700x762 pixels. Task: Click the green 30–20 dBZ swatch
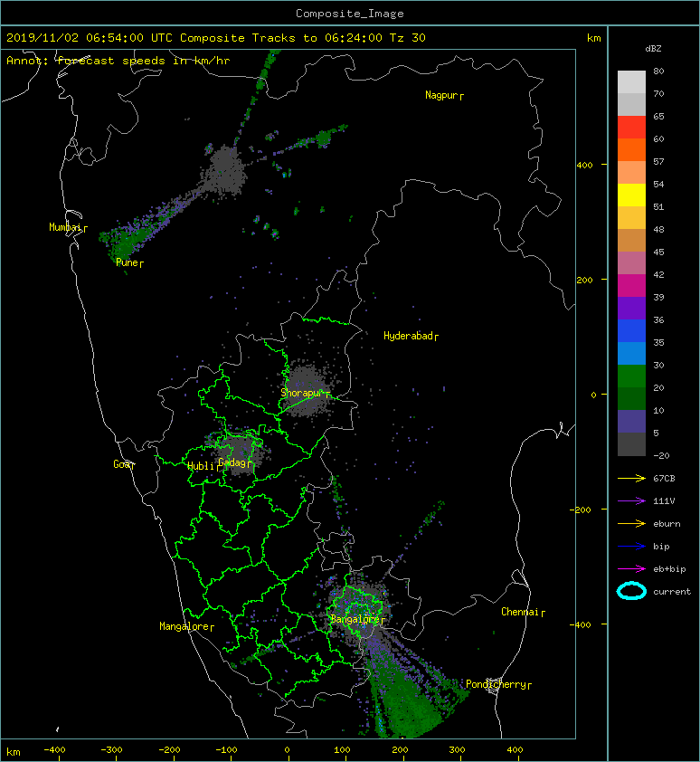click(x=631, y=376)
